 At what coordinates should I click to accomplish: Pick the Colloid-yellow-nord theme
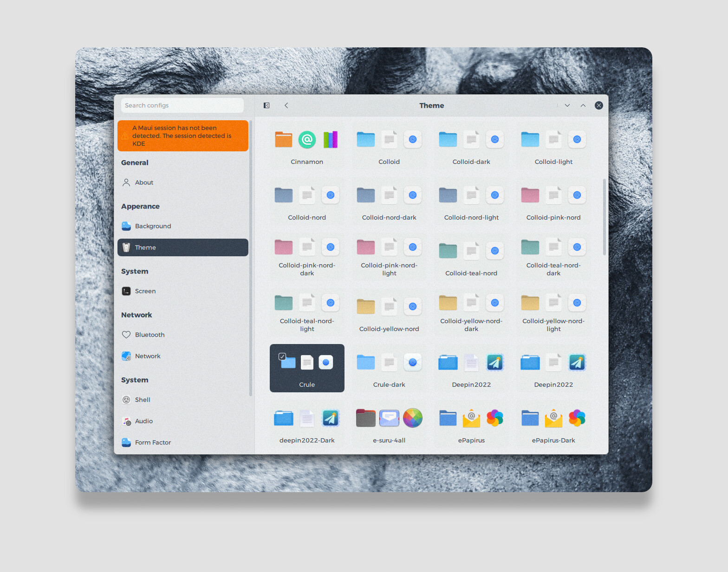pos(389,312)
